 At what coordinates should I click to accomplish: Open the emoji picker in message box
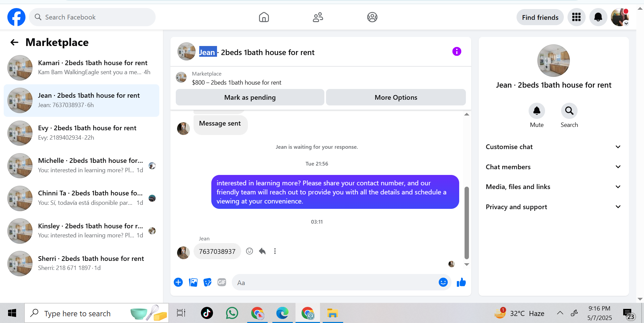tap(443, 282)
